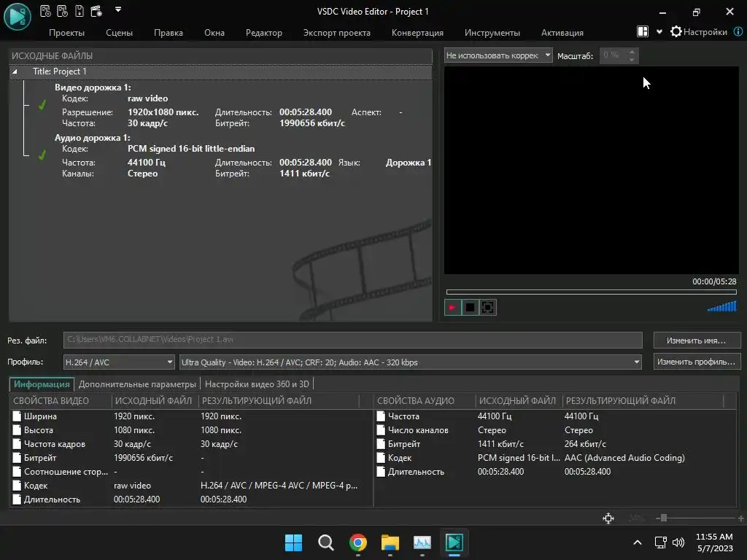Click the page icon beside Частота кадров
Image resolution: width=747 pixels, height=560 pixels.
(18, 444)
